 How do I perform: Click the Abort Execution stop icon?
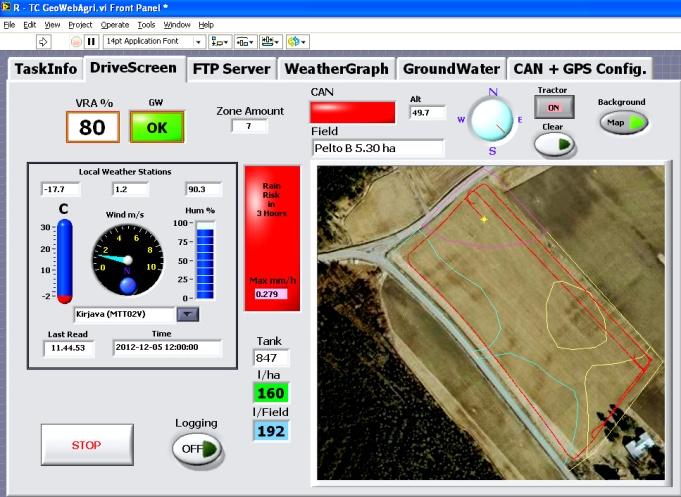tap(76, 42)
